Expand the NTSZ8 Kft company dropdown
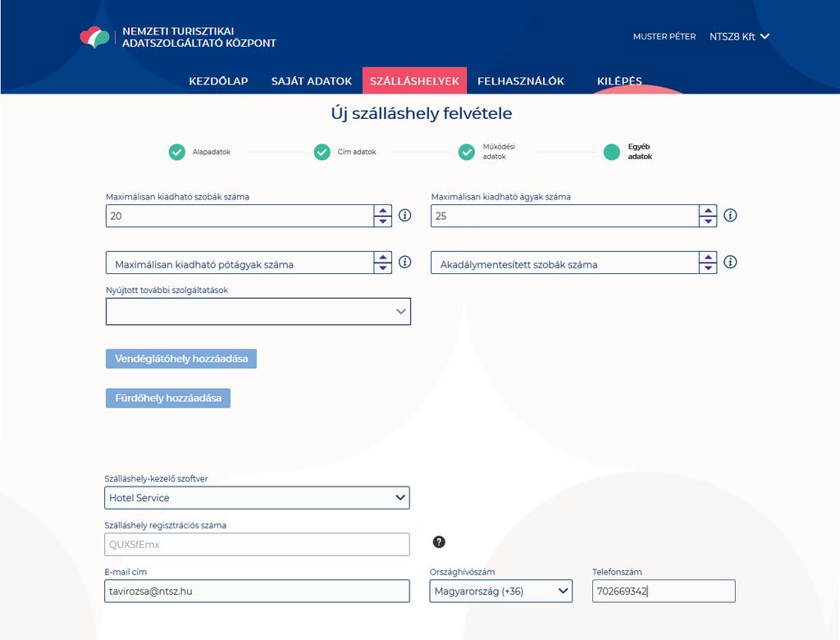Image resolution: width=840 pixels, height=640 pixels. [x=739, y=36]
